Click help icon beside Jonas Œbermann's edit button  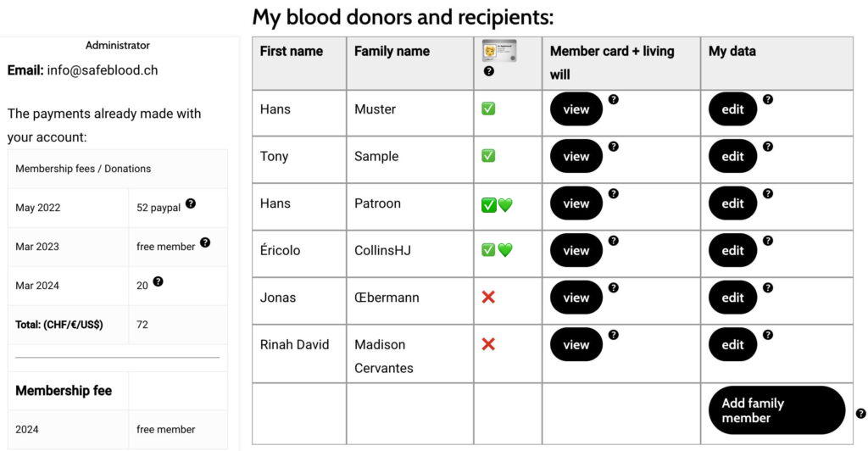[x=768, y=287]
